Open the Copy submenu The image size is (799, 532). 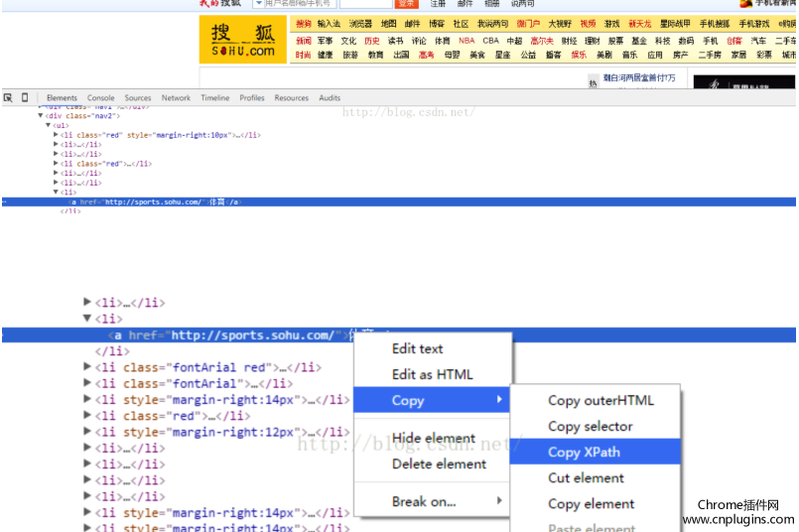[432, 400]
